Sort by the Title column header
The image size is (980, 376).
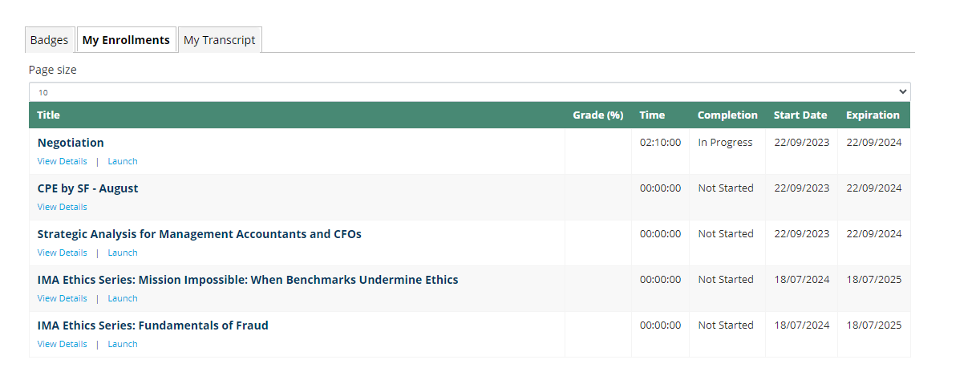48,115
